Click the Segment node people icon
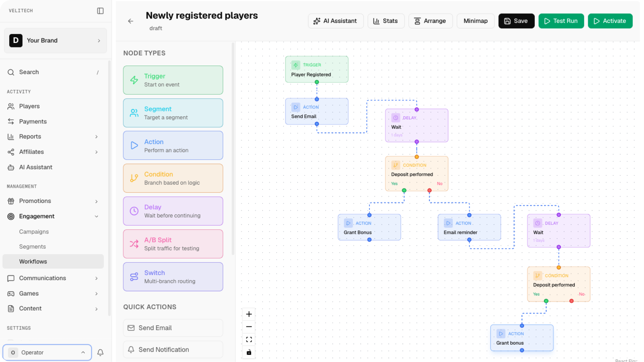 click(x=134, y=113)
